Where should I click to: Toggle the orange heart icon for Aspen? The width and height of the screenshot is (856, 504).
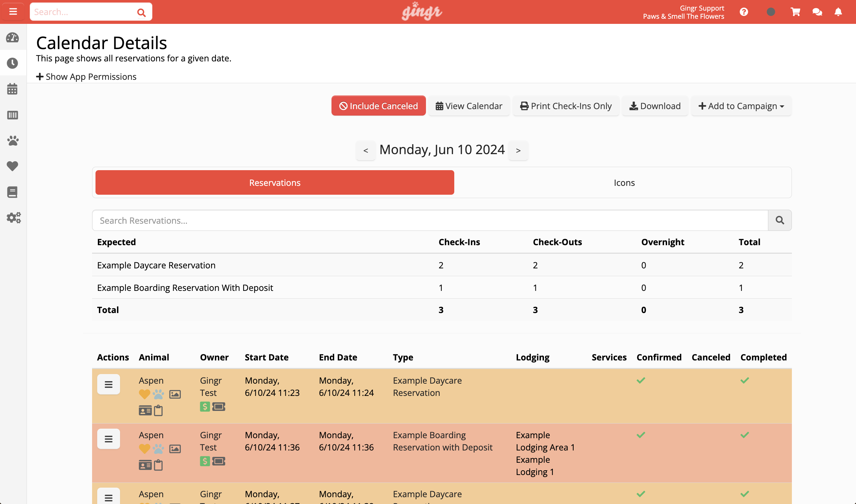(x=144, y=394)
